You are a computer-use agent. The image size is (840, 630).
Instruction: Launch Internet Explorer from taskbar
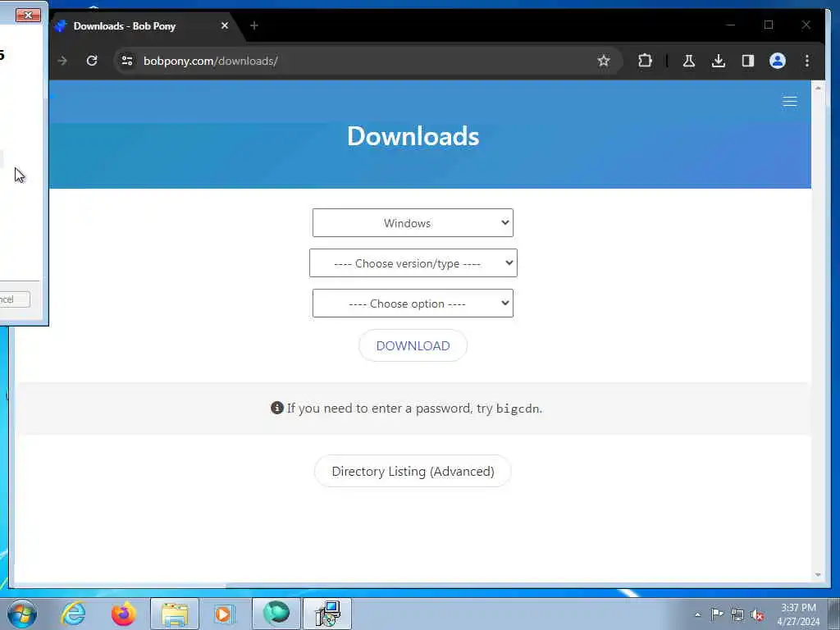(x=73, y=614)
